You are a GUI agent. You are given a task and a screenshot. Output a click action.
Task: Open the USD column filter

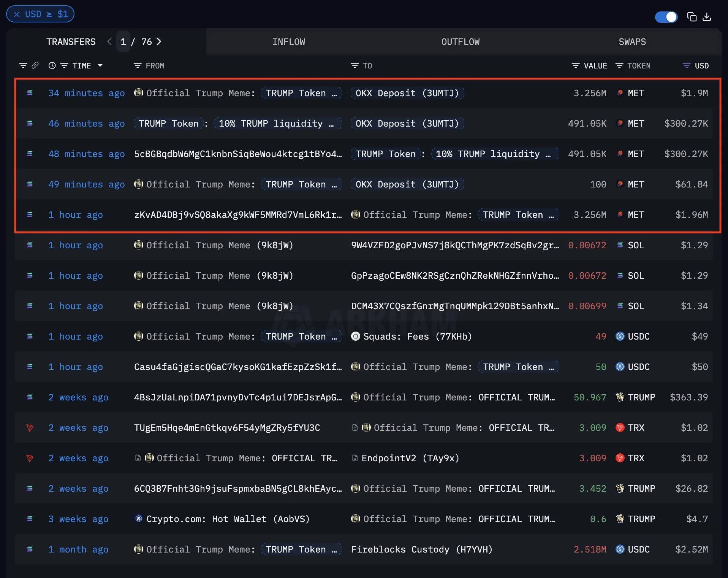[x=687, y=66]
